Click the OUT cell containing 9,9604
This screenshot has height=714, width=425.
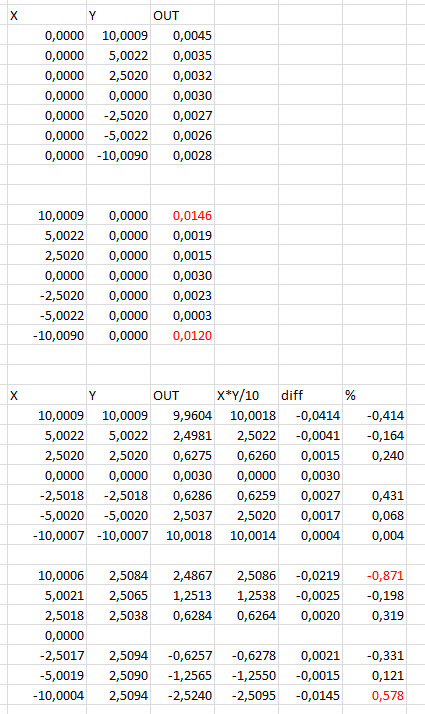[182, 415]
